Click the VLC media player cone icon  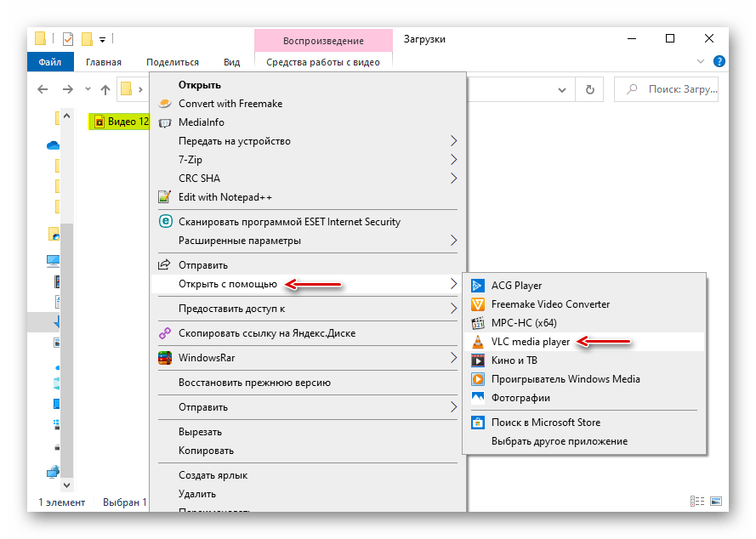coord(477,342)
